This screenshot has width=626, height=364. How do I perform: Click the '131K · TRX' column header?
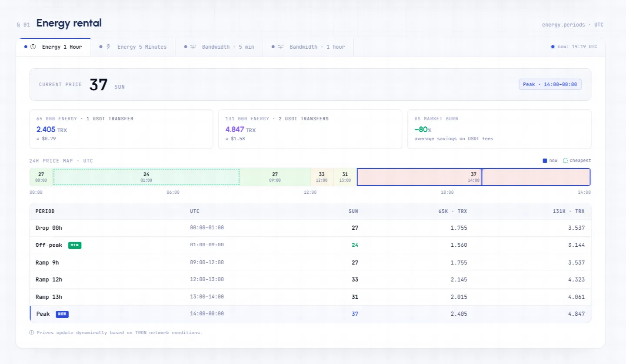pos(569,212)
